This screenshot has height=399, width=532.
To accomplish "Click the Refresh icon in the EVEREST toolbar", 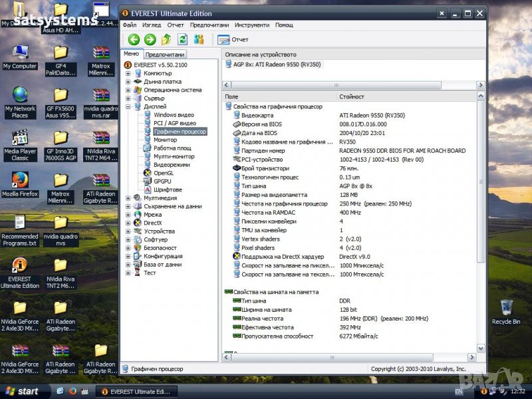I will (x=182, y=40).
